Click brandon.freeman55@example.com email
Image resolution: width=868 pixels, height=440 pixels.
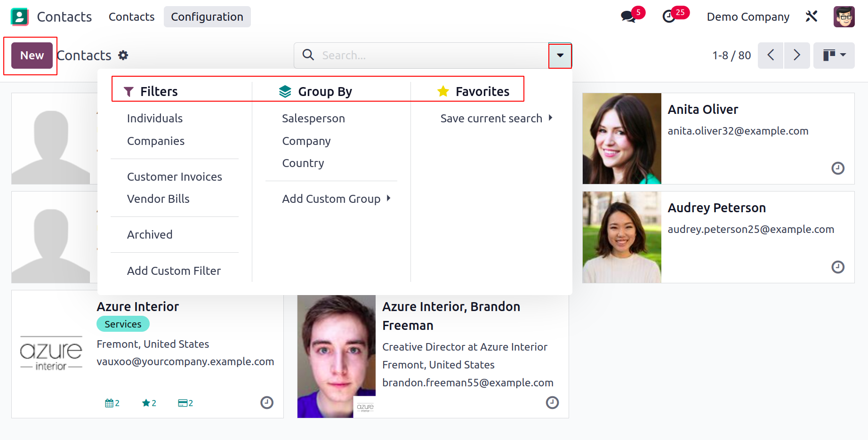coord(468,383)
